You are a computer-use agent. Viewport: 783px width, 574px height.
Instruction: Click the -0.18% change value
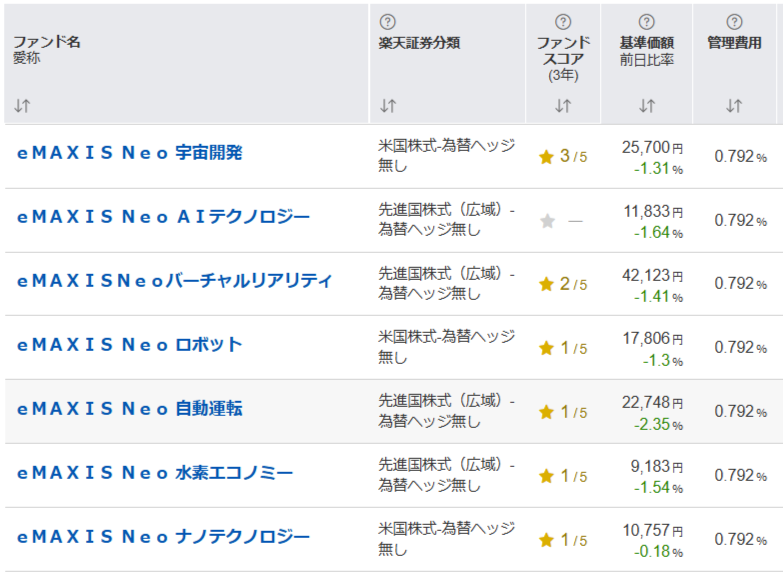658,552
